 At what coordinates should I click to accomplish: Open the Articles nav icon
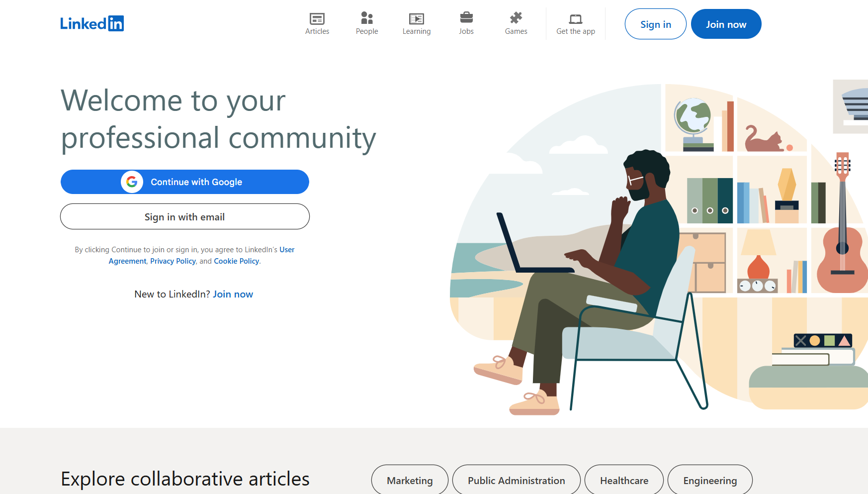click(317, 18)
